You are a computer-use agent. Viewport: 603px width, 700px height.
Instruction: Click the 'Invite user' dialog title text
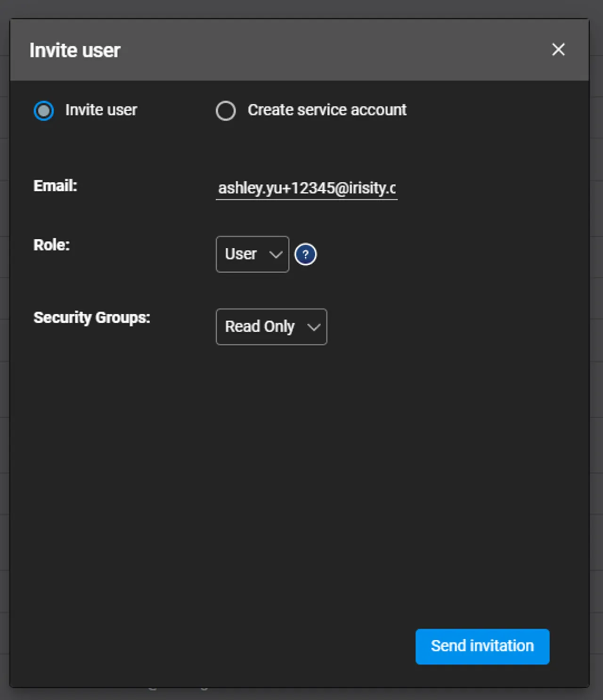75,50
